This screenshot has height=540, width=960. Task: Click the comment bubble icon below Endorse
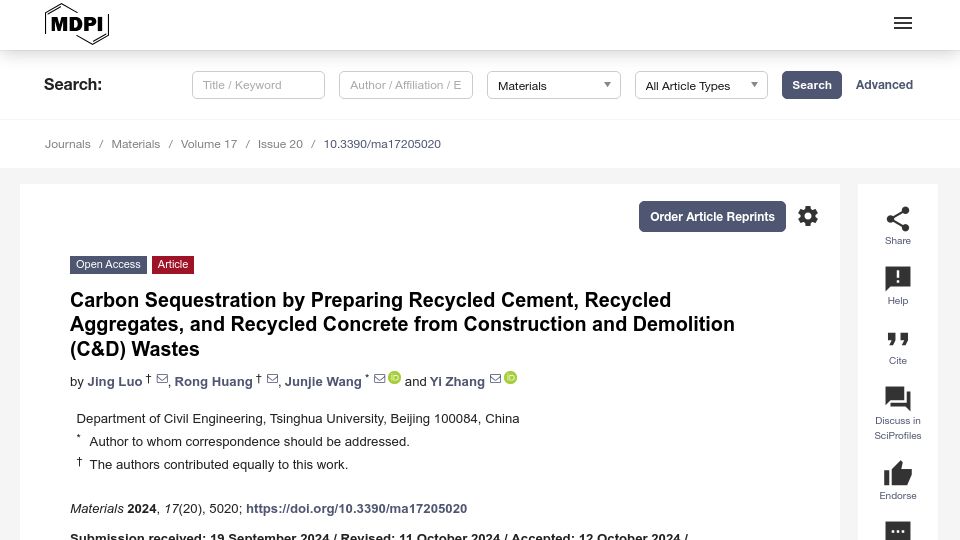click(898, 530)
